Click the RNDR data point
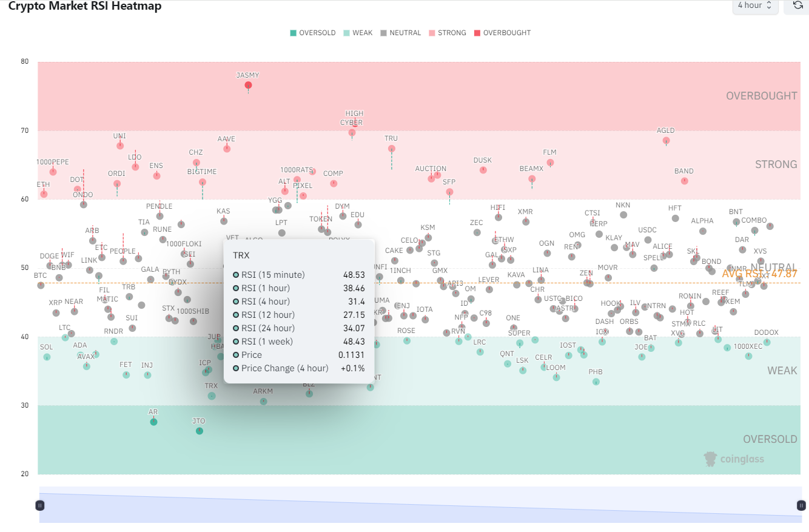 [113, 342]
